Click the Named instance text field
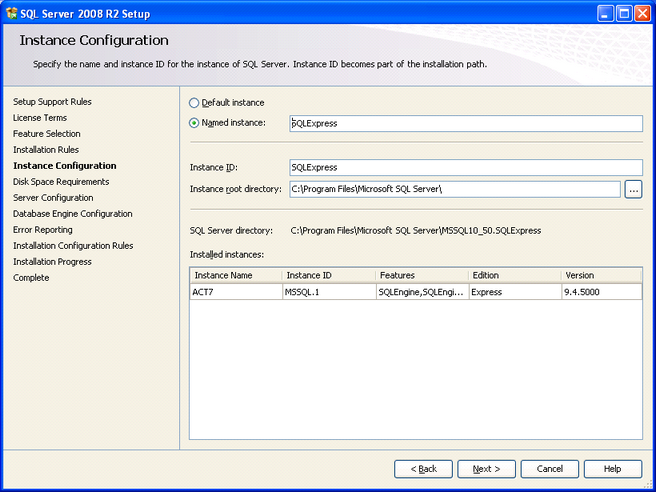This screenshot has height=492, width=656. 465,124
